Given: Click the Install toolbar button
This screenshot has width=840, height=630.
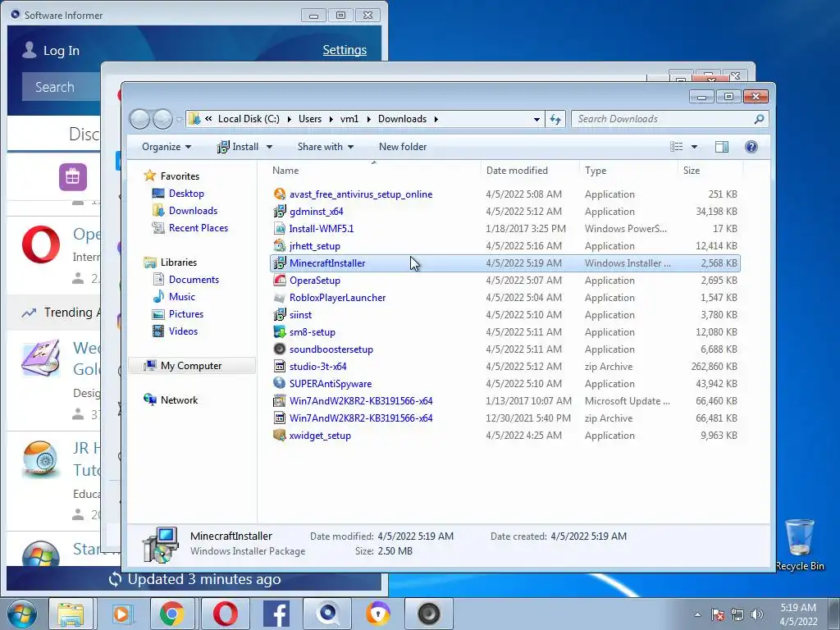Looking at the screenshot, I should (x=238, y=147).
